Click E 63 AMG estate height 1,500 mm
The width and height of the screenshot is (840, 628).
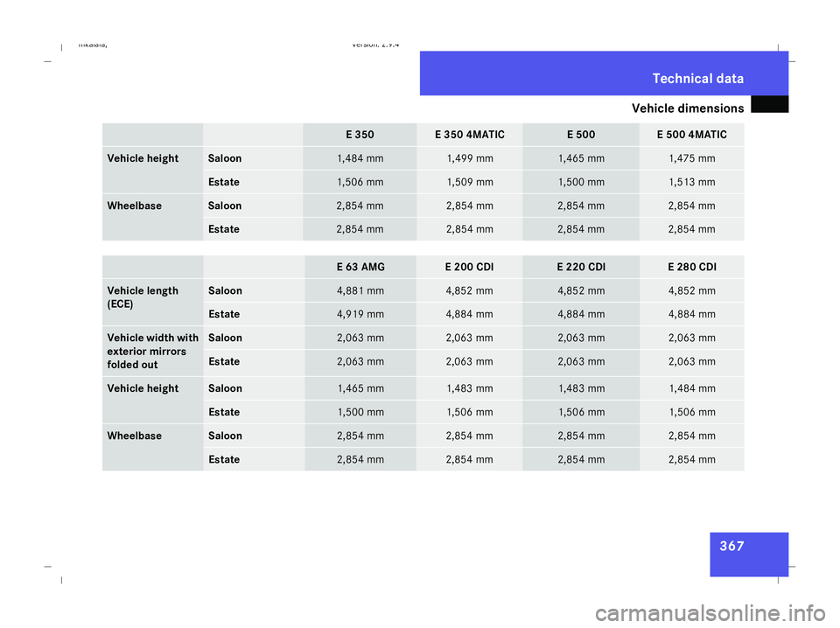[x=360, y=412]
